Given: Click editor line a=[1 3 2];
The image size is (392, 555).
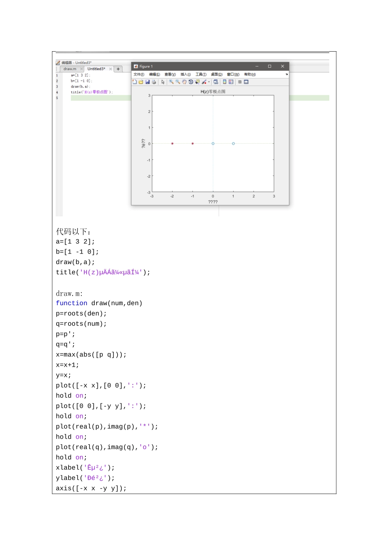Looking at the screenshot, I should tap(80, 76).
